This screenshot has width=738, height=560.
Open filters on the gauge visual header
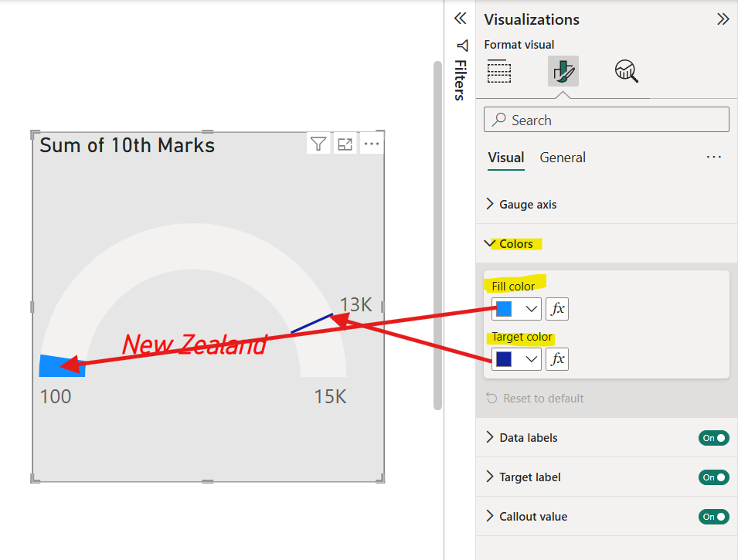[318, 143]
